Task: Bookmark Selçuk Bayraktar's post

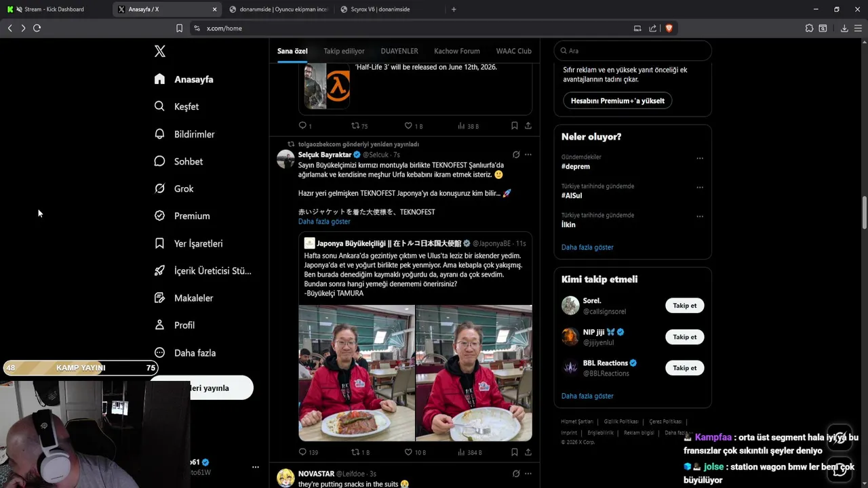Action: click(514, 452)
